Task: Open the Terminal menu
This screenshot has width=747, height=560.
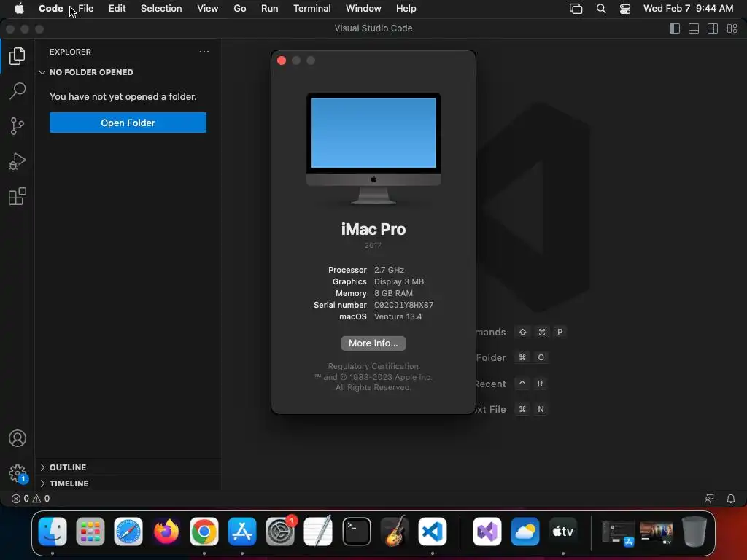Action: tap(312, 9)
